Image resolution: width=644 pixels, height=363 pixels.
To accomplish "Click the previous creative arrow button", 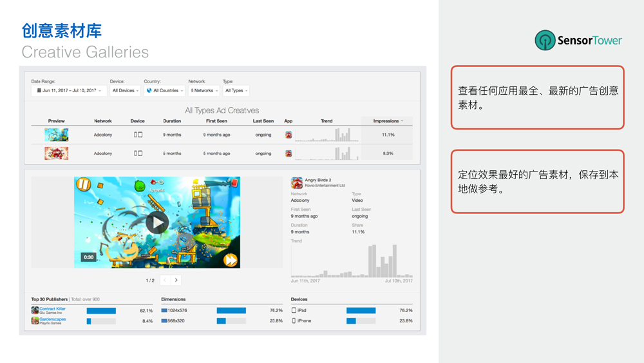I will point(165,280).
